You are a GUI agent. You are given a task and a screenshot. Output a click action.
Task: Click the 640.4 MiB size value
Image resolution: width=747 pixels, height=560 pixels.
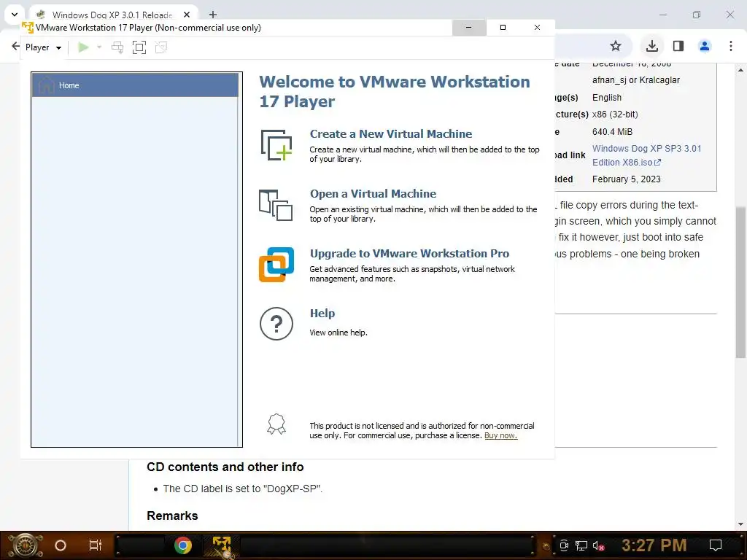(x=612, y=132)
